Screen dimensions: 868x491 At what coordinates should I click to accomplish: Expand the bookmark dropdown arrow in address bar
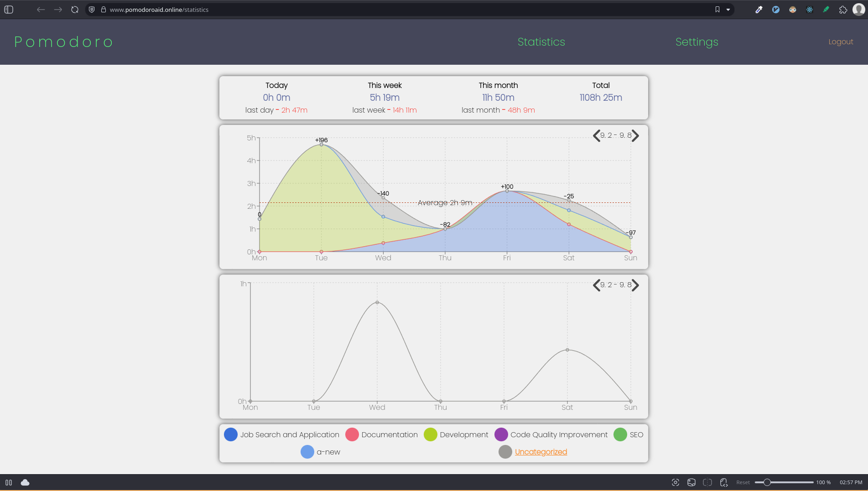tap(728, 10)
